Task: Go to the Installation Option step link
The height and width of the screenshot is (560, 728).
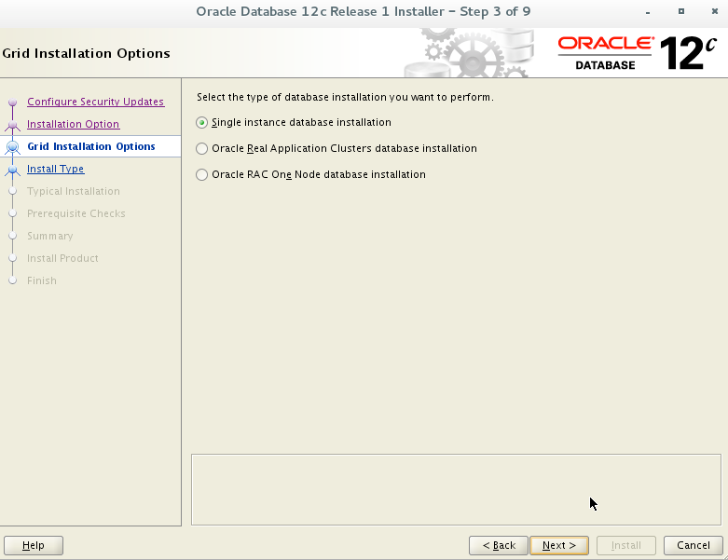Action: point(74,124)
